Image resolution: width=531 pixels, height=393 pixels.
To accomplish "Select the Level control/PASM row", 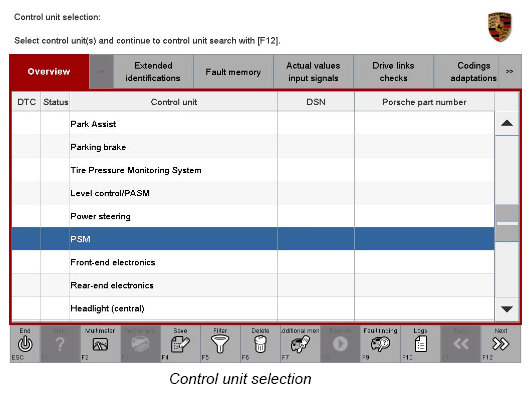I will (x=253, y=193).
